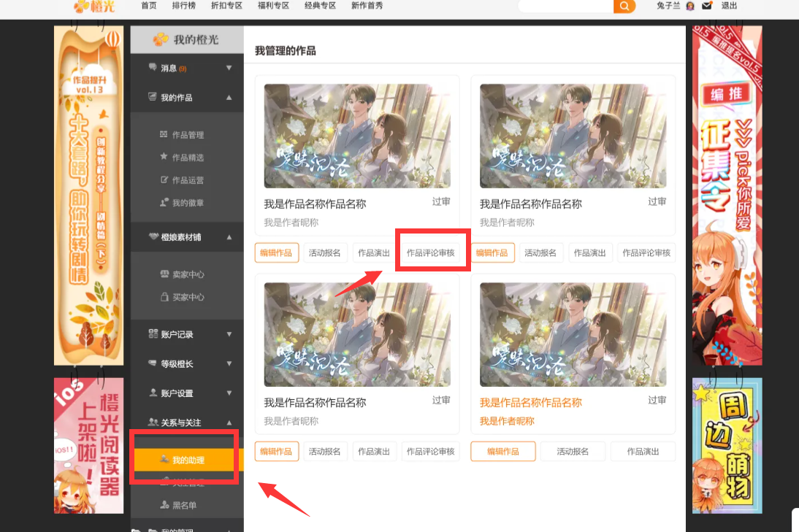
Task: Click 作品演出 under the top-right work
Action: 589,253
